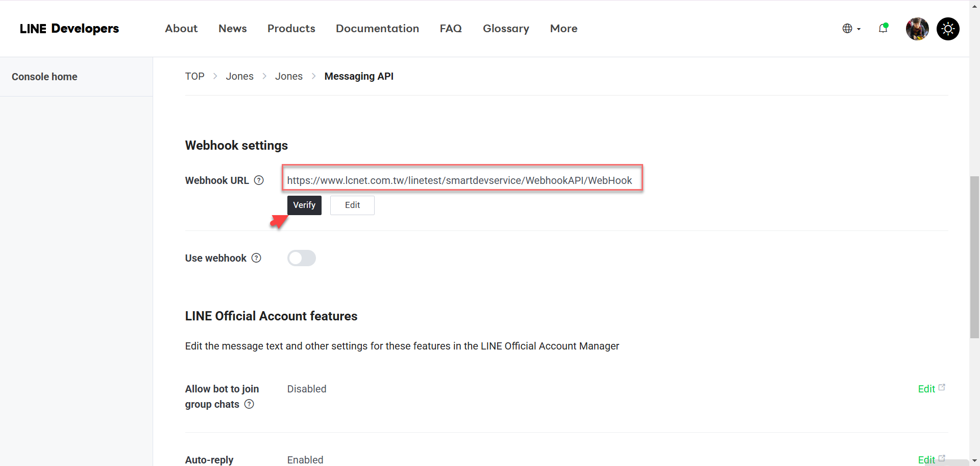Click the group chats setting help icon
Screen dimensions: 980x466
point(249,404)
